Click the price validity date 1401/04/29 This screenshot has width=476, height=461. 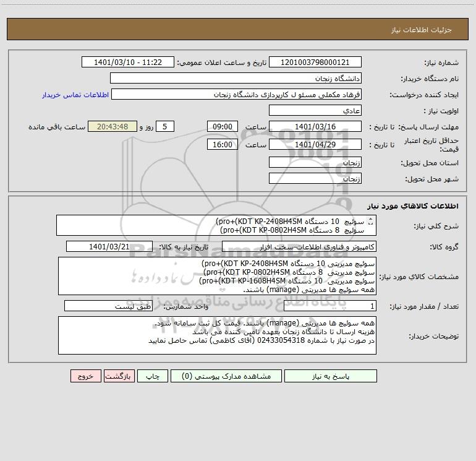(x=315, y=144)
